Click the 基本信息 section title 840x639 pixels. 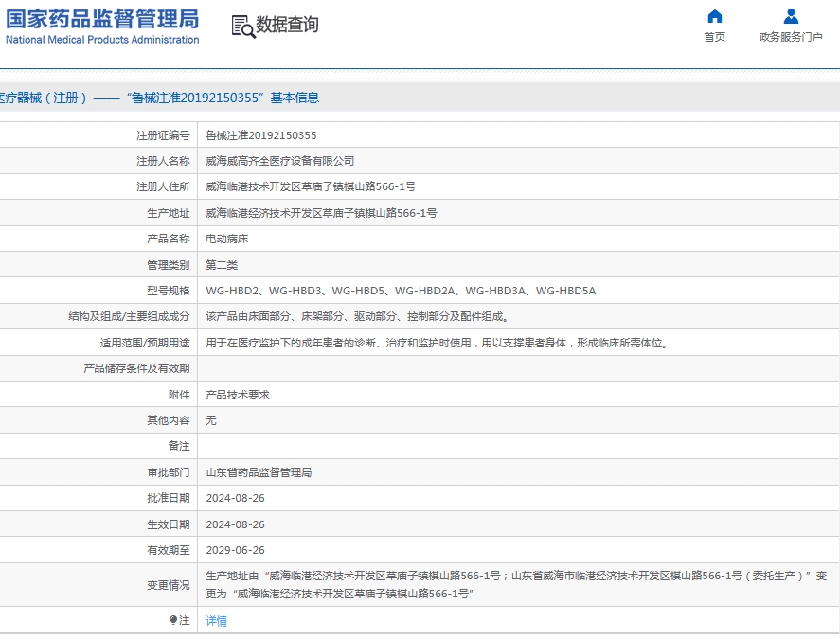[295, 98]
